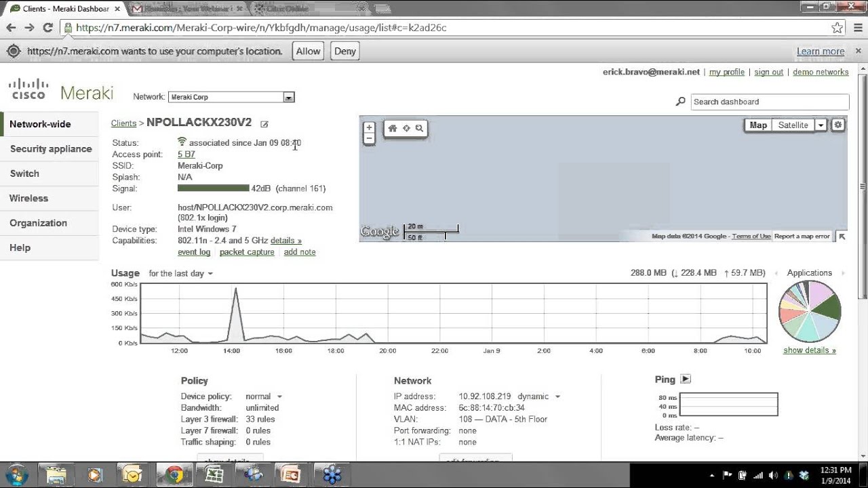The image size is (868, 488).
Task: Click the dashboard search magnifier icon
Action: (681, 102)
